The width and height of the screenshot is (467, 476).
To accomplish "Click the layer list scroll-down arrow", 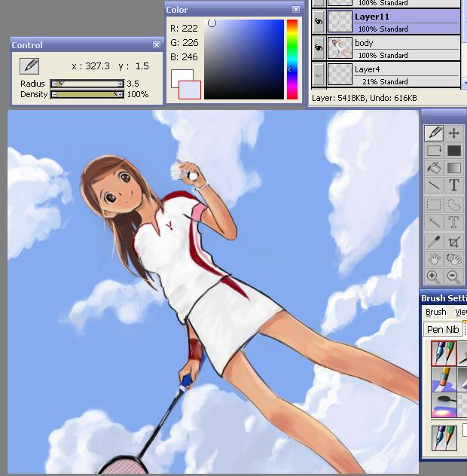I will point(465,82).
